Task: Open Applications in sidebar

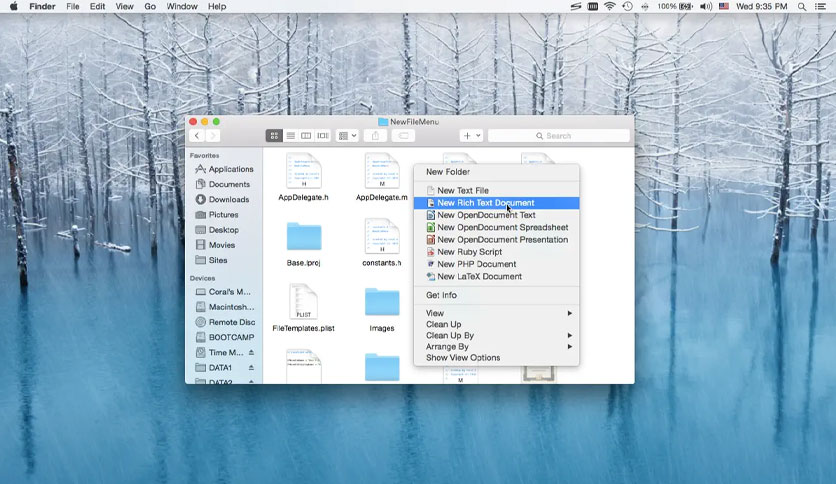Action: pyautogui.click(x=224, y=169)
